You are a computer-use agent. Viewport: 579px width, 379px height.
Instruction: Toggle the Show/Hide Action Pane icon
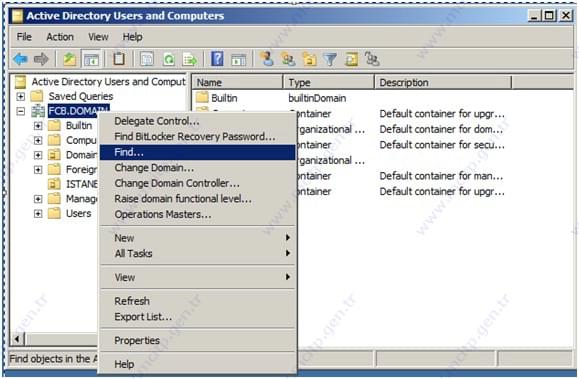point(239,59)
